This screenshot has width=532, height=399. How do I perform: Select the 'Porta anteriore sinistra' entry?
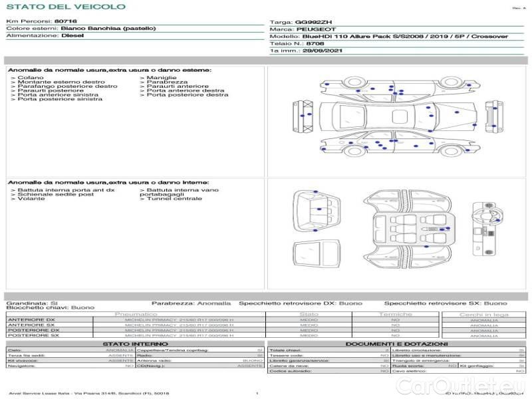point(58,94)
